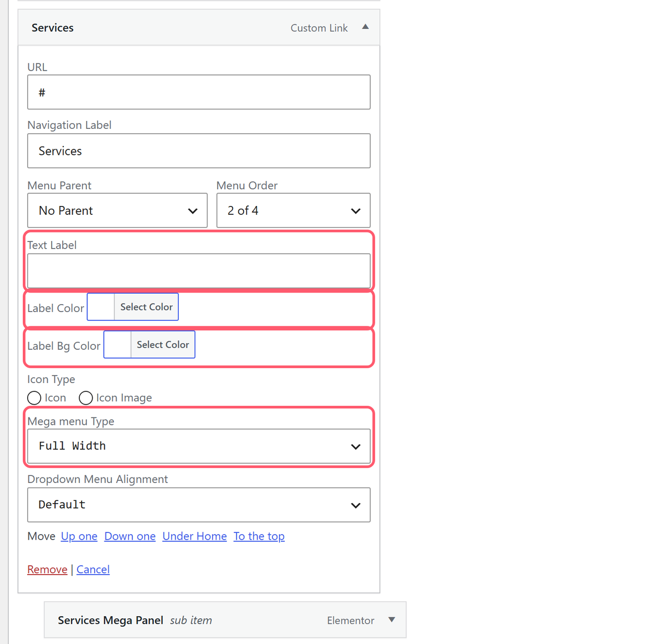Collapse the Services menu item panel
The height and width of the screenshot is (644, 666).
coord(365,27)
